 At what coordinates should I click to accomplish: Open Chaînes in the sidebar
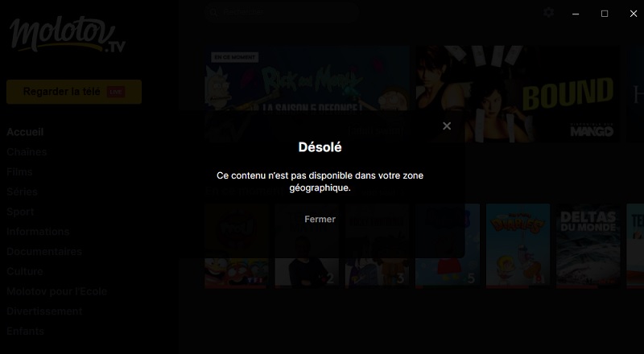[27, 152]
